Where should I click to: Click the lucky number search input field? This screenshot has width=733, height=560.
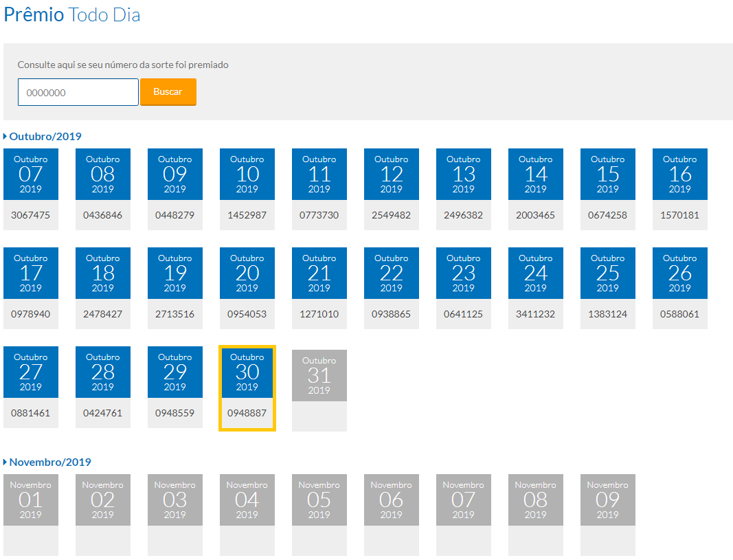(x=78, y=92)
